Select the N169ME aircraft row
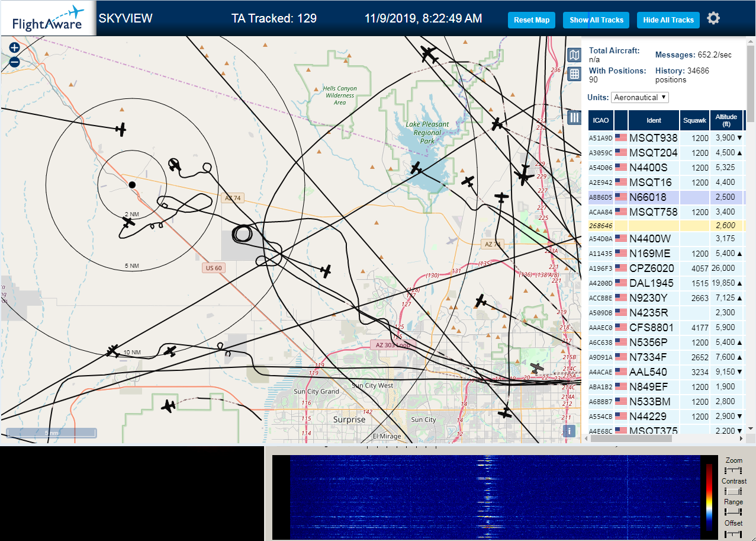 666,253
